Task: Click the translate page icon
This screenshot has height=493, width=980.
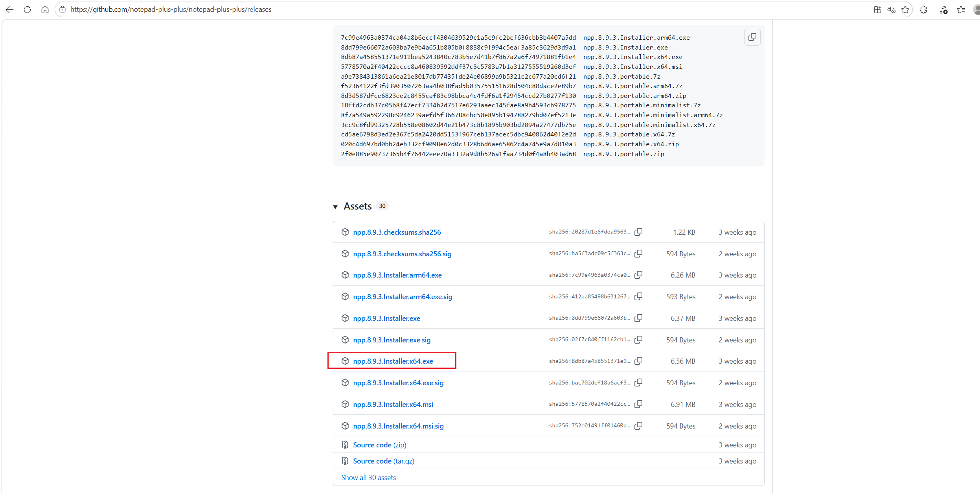Action: [x=891, y=10]
